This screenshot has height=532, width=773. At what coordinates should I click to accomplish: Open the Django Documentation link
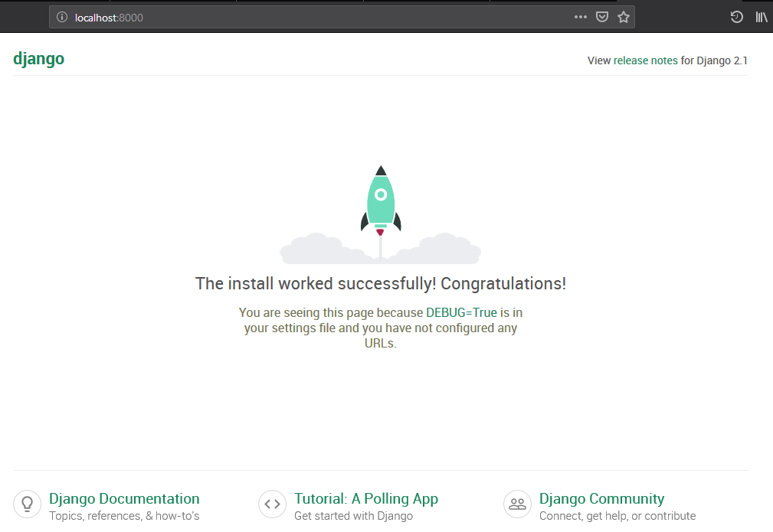pyautogui.click(x=124, y=498)
